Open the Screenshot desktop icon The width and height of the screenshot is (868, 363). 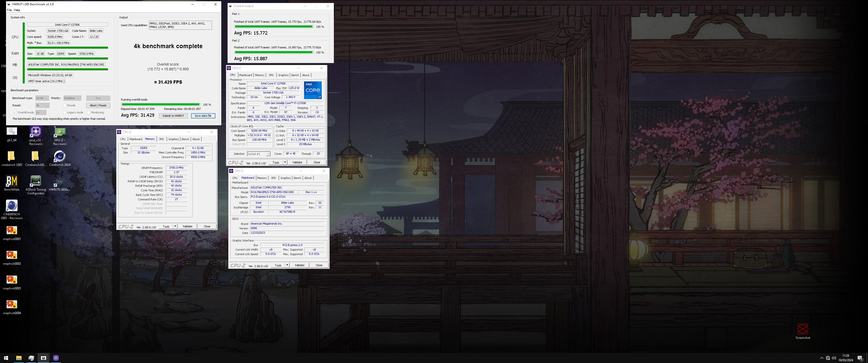[803, 331]
